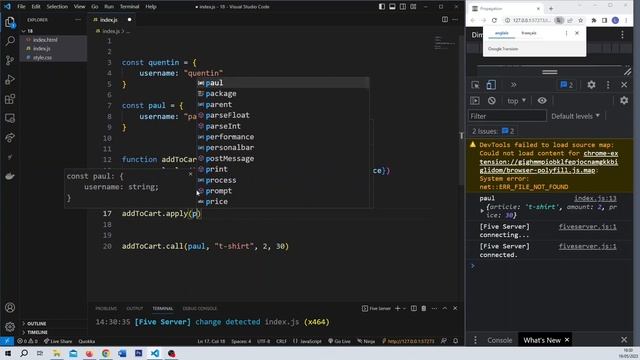Open chrome-extension source map link
Viewport: 640px width, 360px height.
[x=549, y=162]
